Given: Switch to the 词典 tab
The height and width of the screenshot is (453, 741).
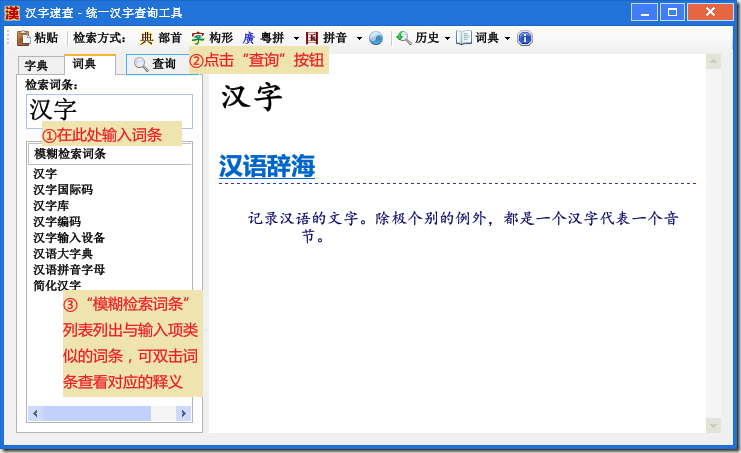Looking at the screenshot, I should click(x=86, y=64).
